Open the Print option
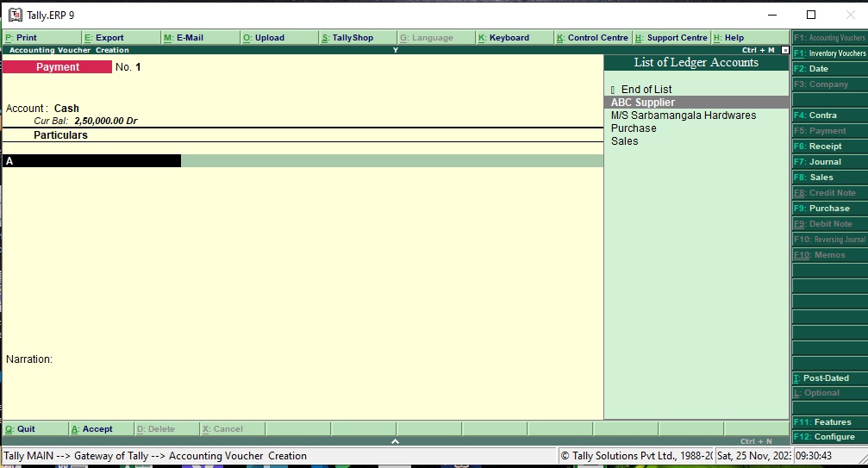This screenshot has height=468, width=868. click(42, 38)
